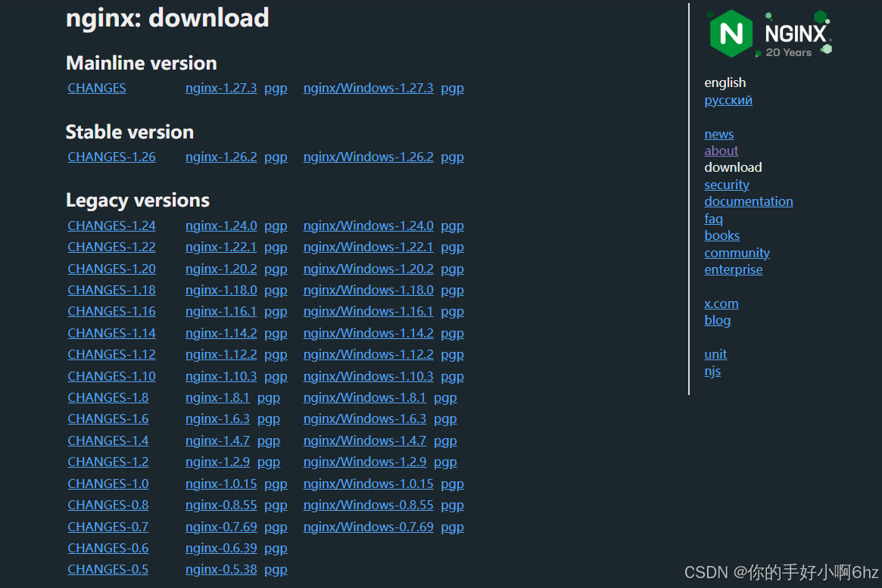Download nginx/Windows-1.10.3
The width and height of the screenshot is (882, 588).
(369, 377)
